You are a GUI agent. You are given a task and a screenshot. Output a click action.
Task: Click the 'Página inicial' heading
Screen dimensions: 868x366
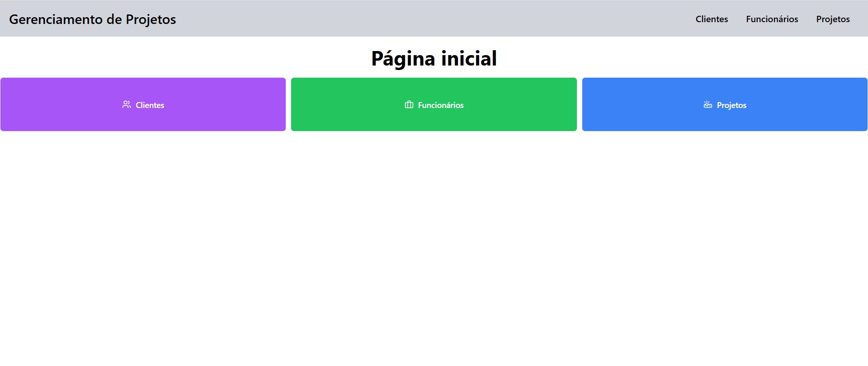click(434, 58)
